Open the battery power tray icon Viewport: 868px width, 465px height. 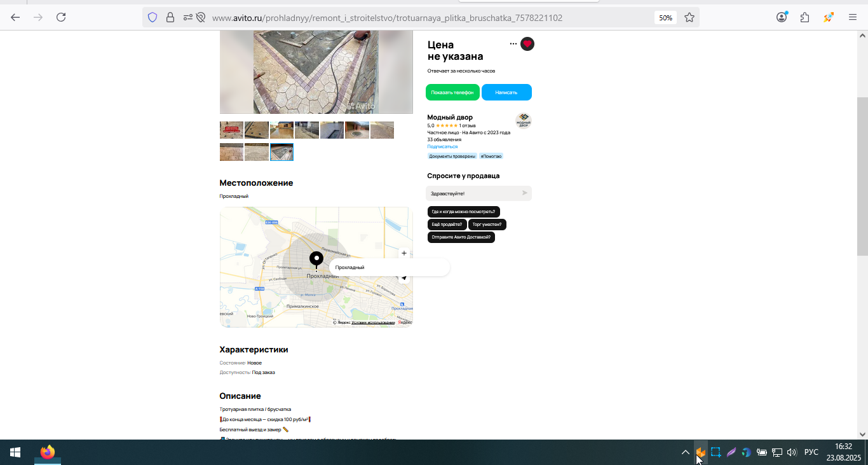762,452
